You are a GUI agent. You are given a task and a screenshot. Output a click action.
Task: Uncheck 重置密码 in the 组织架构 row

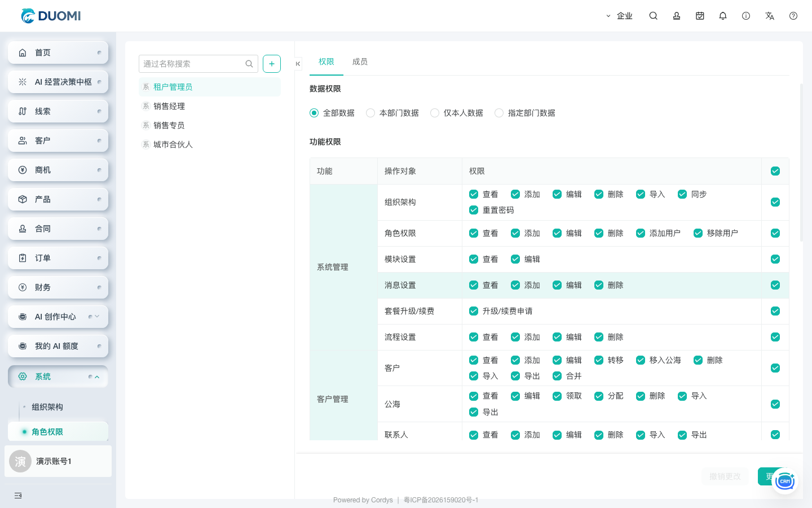474,210
